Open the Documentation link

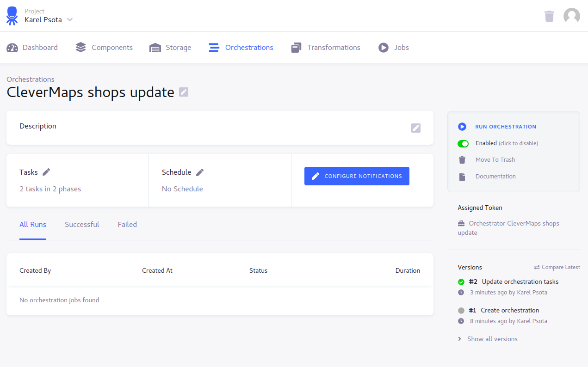[x=495, y=177]
